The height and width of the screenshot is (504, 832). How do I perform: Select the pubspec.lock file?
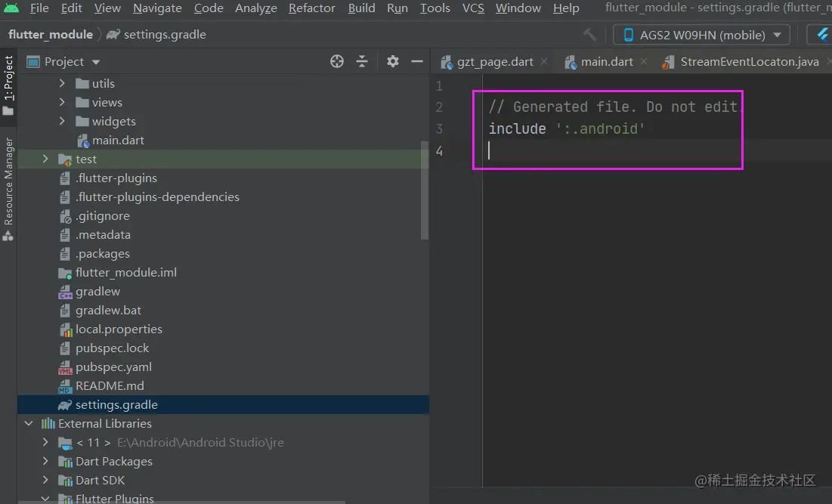click(x=112, y=348)
